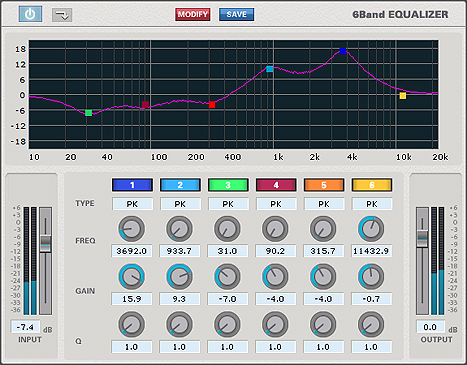Open band 4 filter TYPE selector

[276, 204]
